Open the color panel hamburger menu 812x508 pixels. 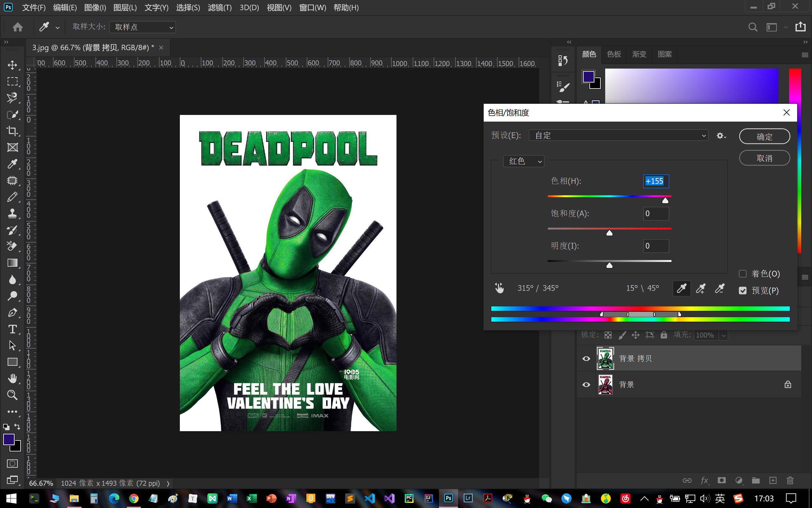[805, 55]
